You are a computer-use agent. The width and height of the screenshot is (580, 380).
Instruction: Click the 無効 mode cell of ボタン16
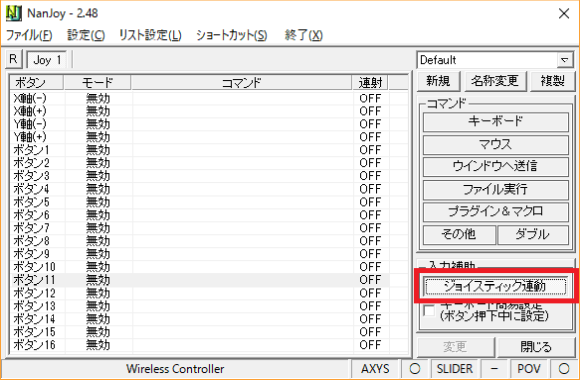point(98,345)
